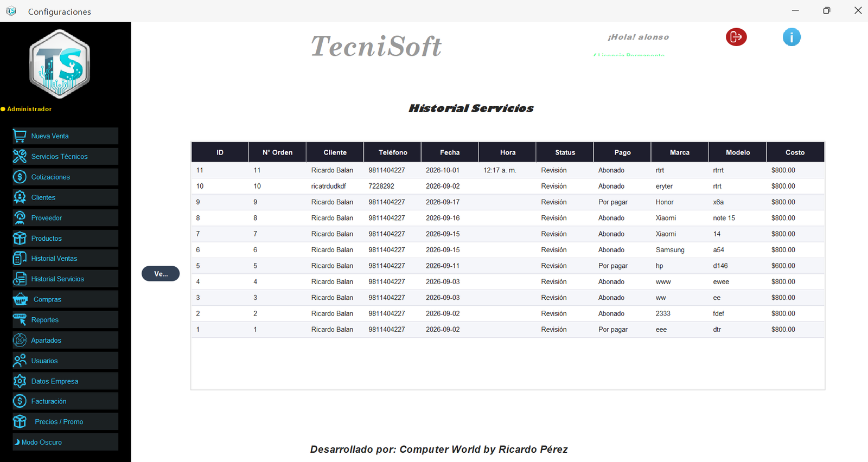868x462 pixels.
Task: Go to Servicios Técnicos section
Action: tap(66, 156)
